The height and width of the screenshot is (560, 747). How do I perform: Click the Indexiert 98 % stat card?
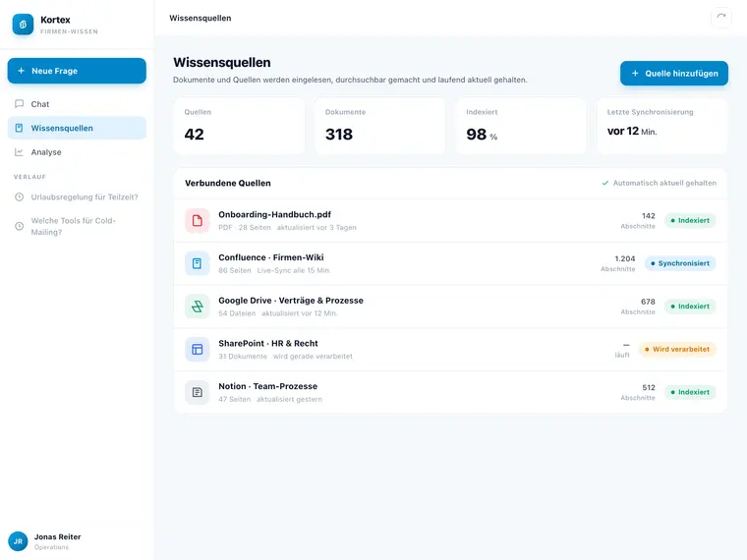click(x=521, y=126)
